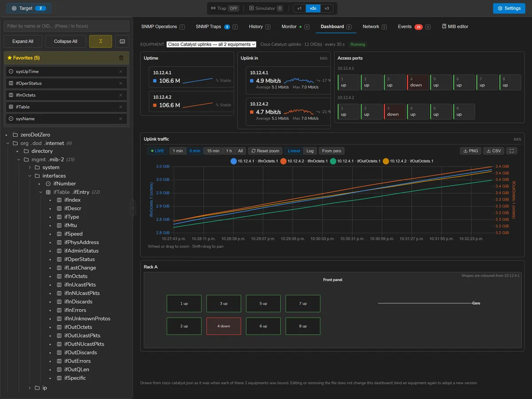Click Collapse All

(66, 41)
